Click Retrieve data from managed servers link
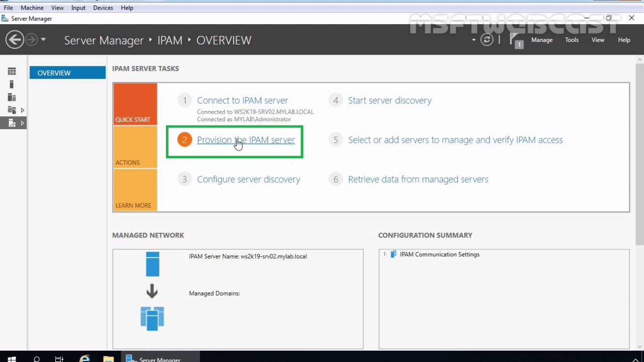Image resolution: width=644 pixels, height=362 pixels. [418, 180]
